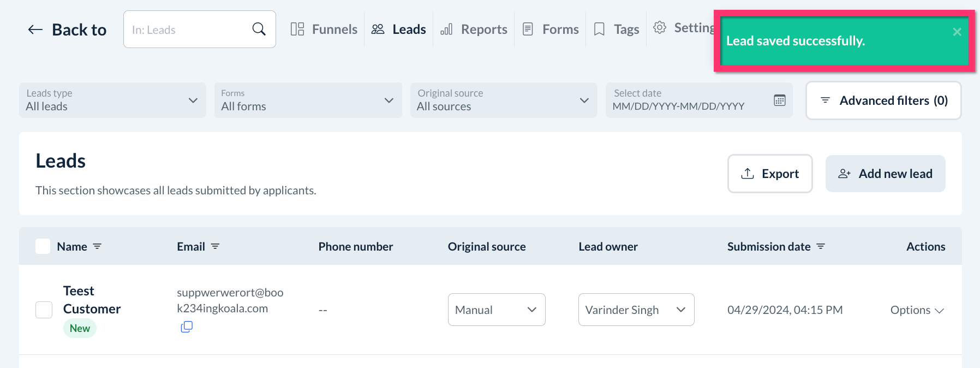The image size is (980, 368).
Task: Click the back arrow icon
Action: click(35, 29)
